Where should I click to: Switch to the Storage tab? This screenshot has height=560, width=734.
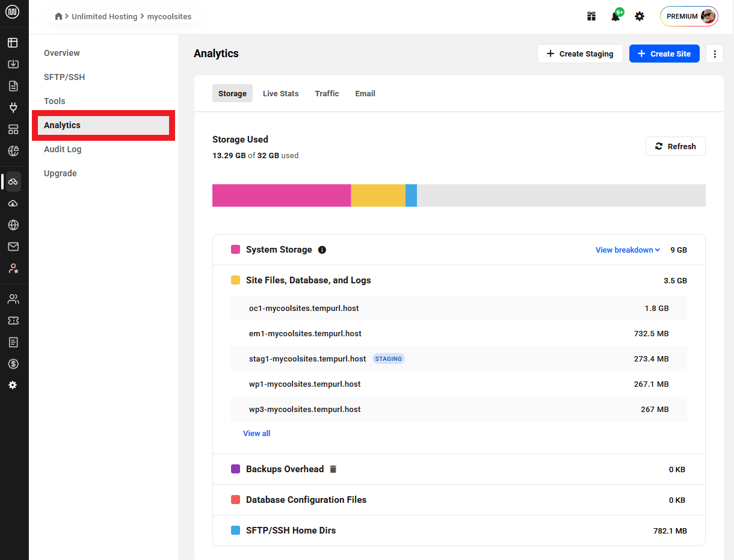click(x=232, y=93)
